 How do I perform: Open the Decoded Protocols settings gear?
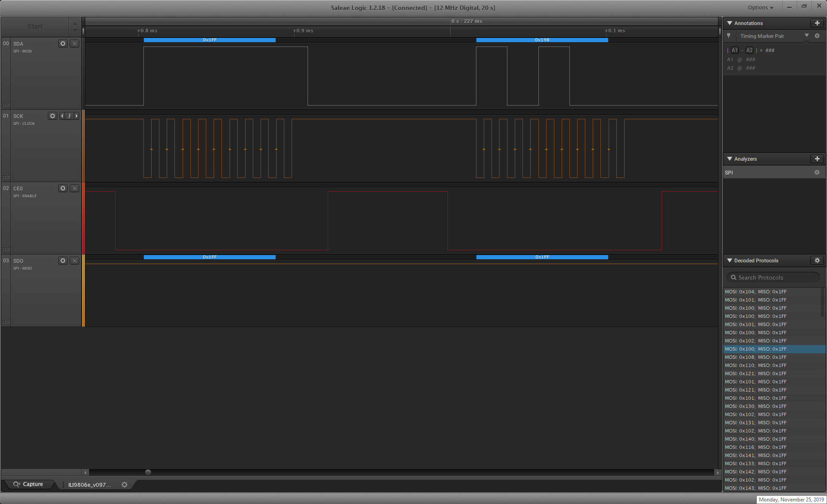tap(817, 261)
